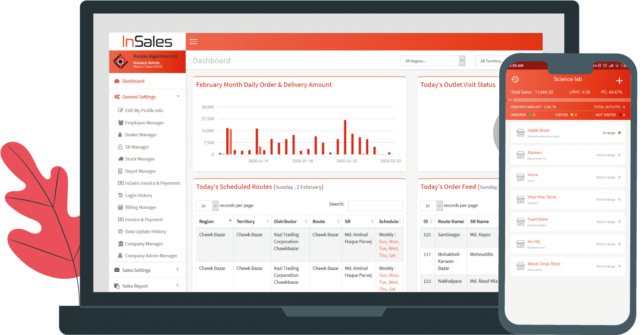The height and width of the screenshot is (335, 644).
Task: Open Dashboard in the sidebar
Action: (x=147, y=81)
